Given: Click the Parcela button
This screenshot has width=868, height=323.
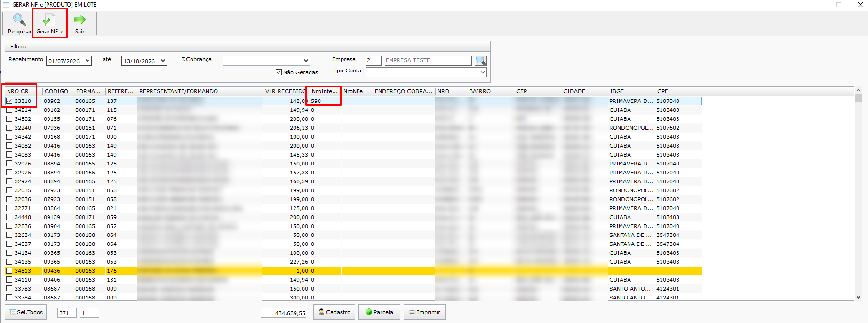Looking at the screenshot, I should click(x=379, y=312).
